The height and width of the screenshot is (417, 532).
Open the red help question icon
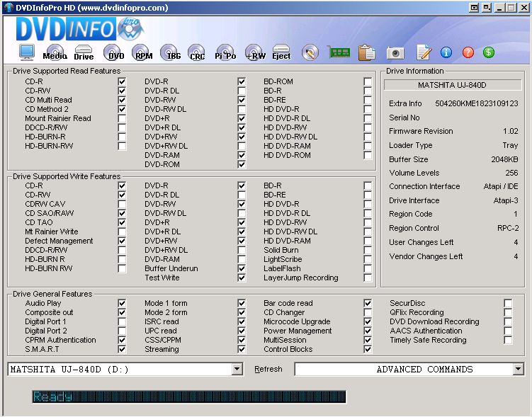point(468,52)
